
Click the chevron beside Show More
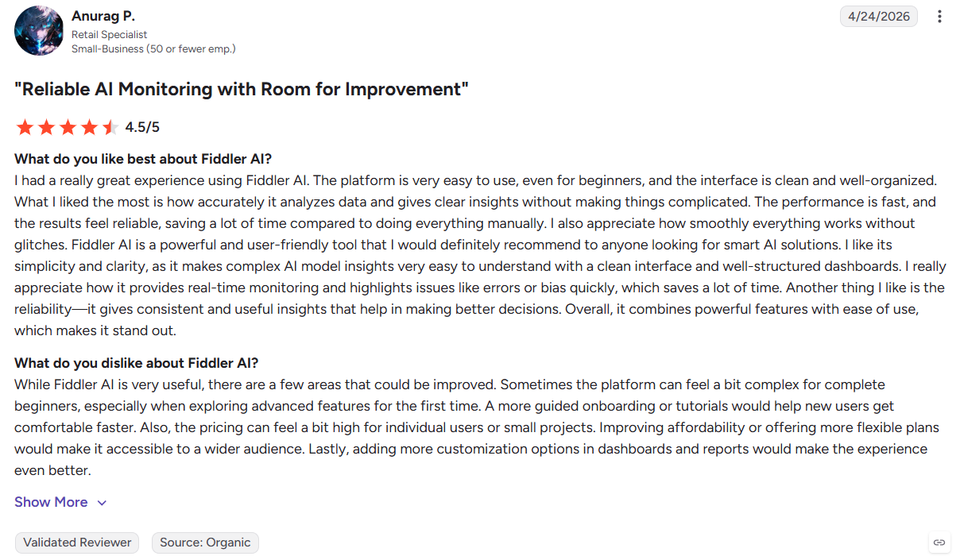click(102, 503)
